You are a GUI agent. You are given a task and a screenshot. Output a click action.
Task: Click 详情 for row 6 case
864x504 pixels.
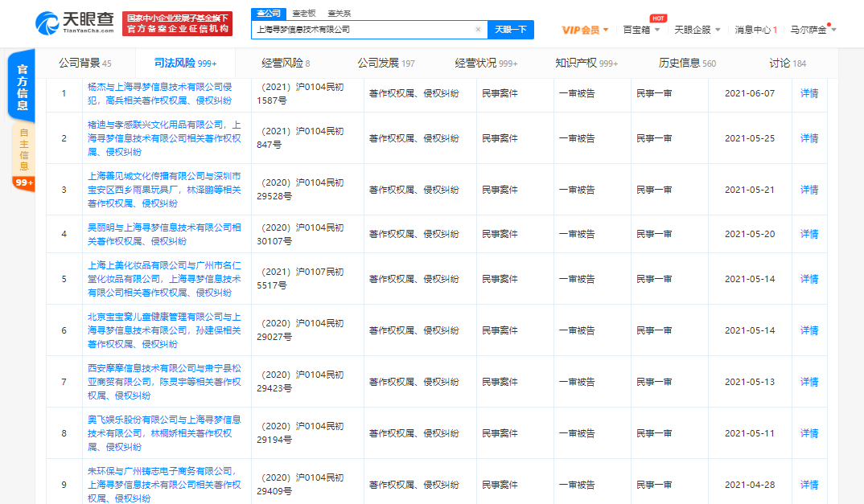pos(809,330)
